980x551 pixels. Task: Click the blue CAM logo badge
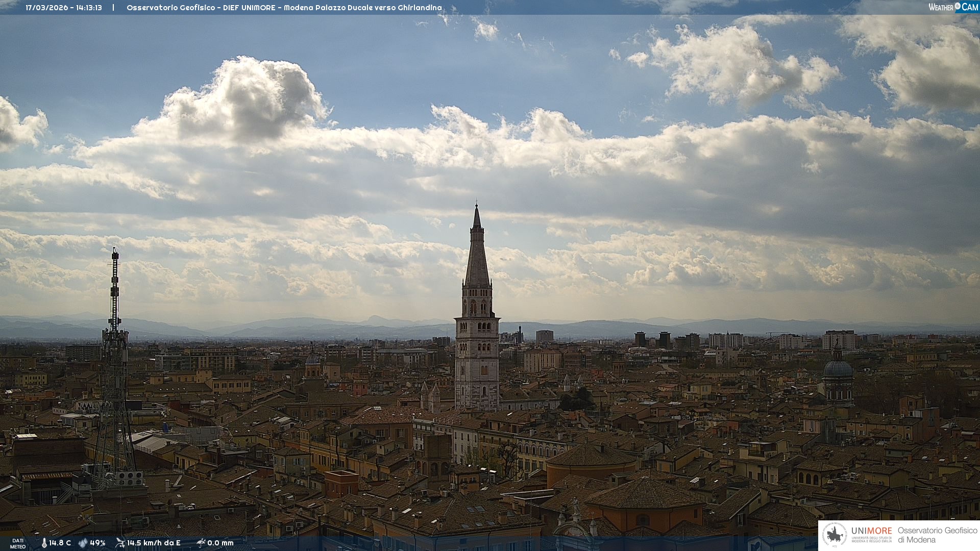click(x=970, y=7)
